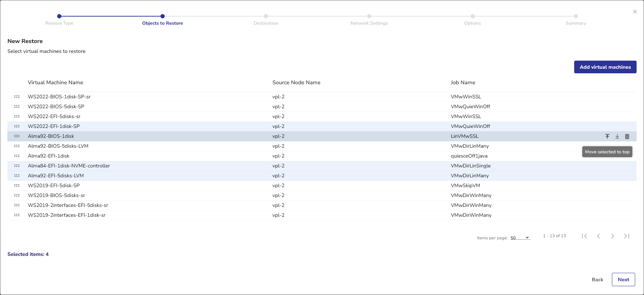Click drag handle of Alma92-EFI-1disk row

click(x=17, y=156)
